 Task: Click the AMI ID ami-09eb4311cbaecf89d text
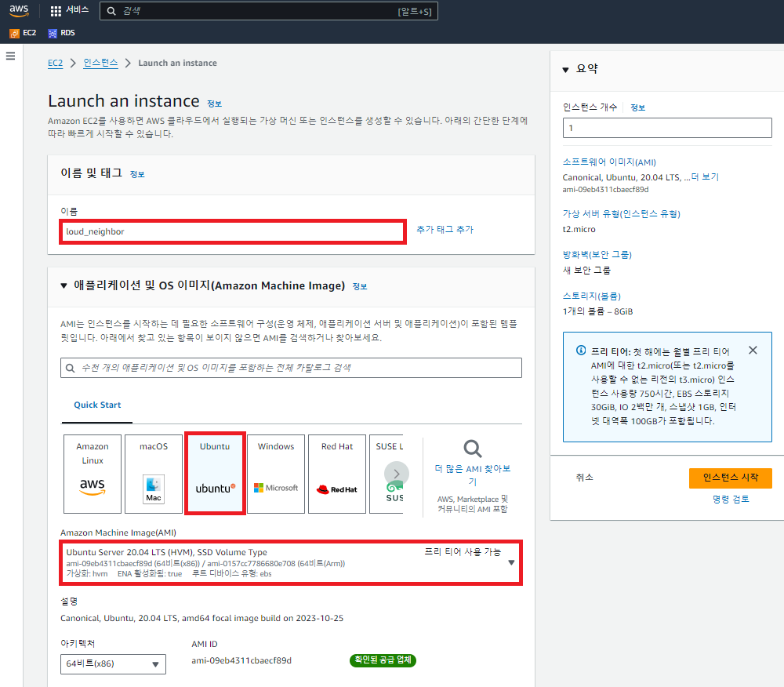point(241,661)
